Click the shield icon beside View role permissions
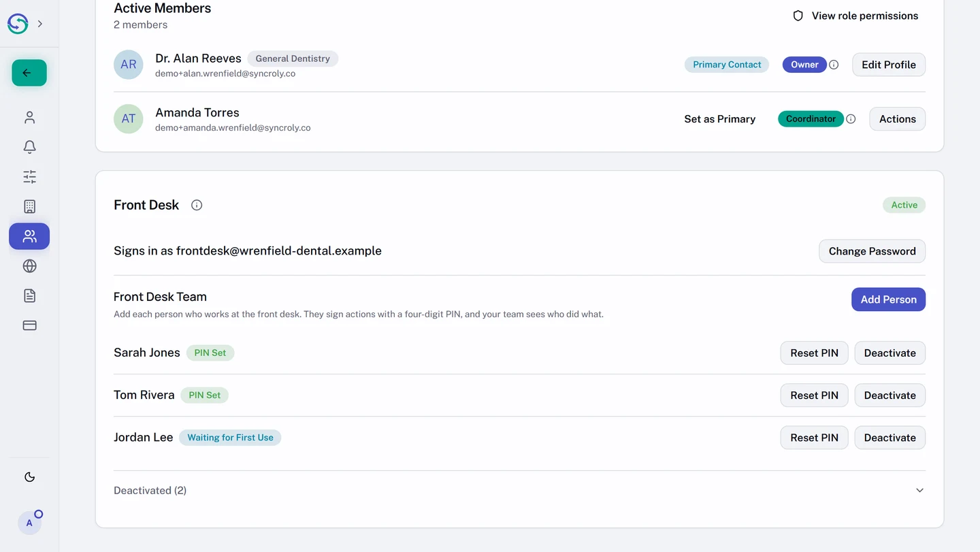The image size is (980, 552). [798, 16]
